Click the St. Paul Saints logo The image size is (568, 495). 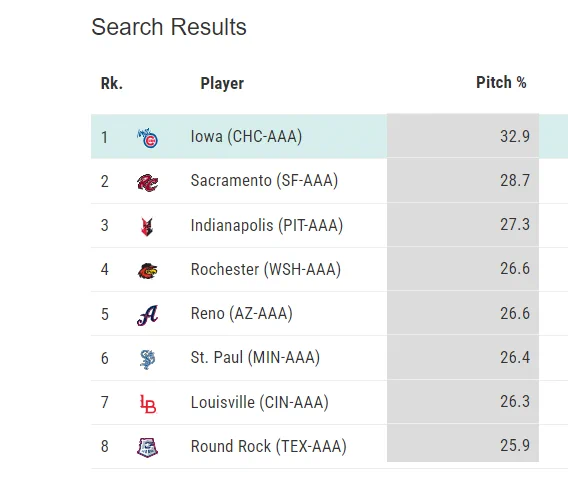[x=147, y=359]
